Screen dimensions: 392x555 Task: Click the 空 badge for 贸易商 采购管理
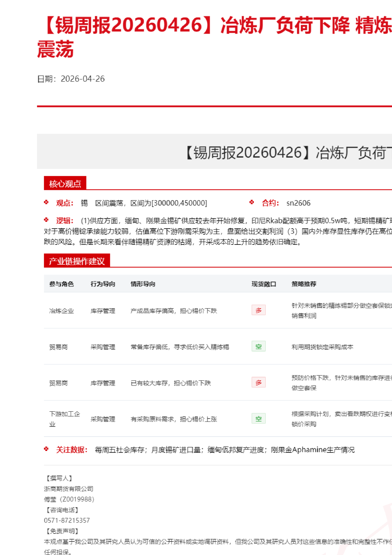point(258,347)
